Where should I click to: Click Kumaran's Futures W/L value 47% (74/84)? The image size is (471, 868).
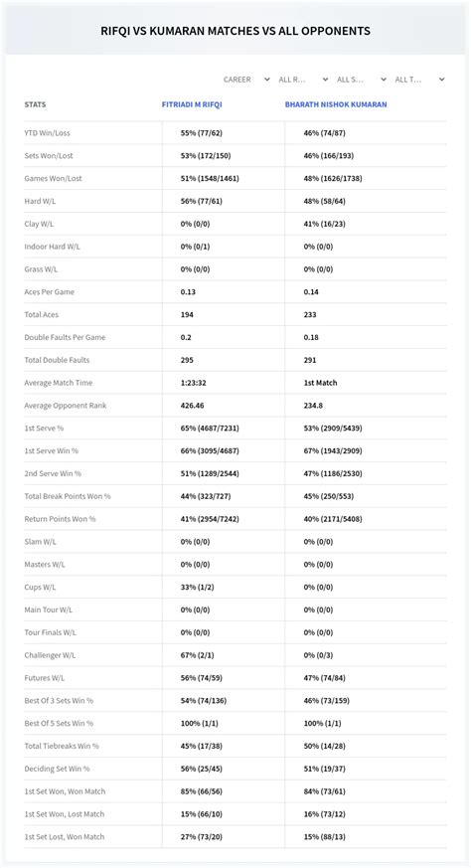tap(326, 678)
